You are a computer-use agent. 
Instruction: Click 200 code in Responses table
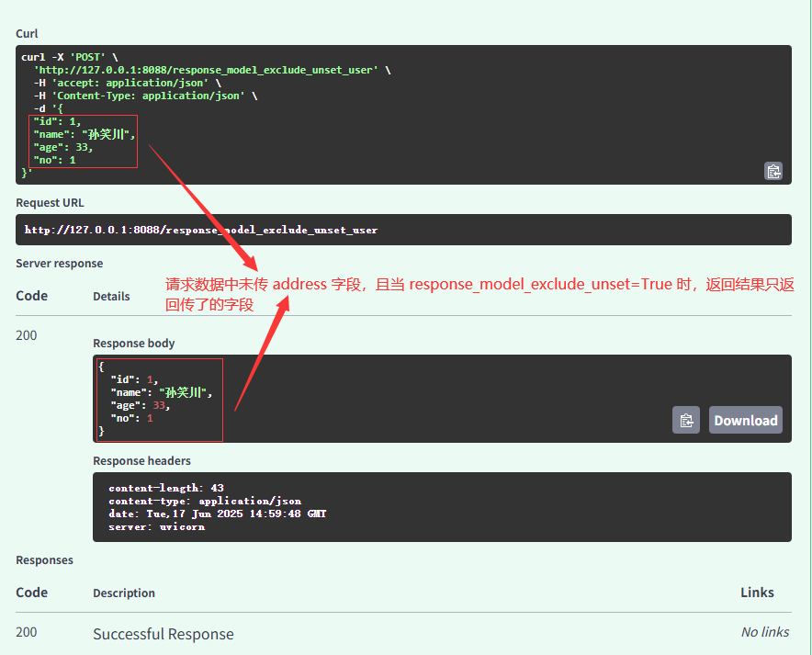click(x=27, y=632)
